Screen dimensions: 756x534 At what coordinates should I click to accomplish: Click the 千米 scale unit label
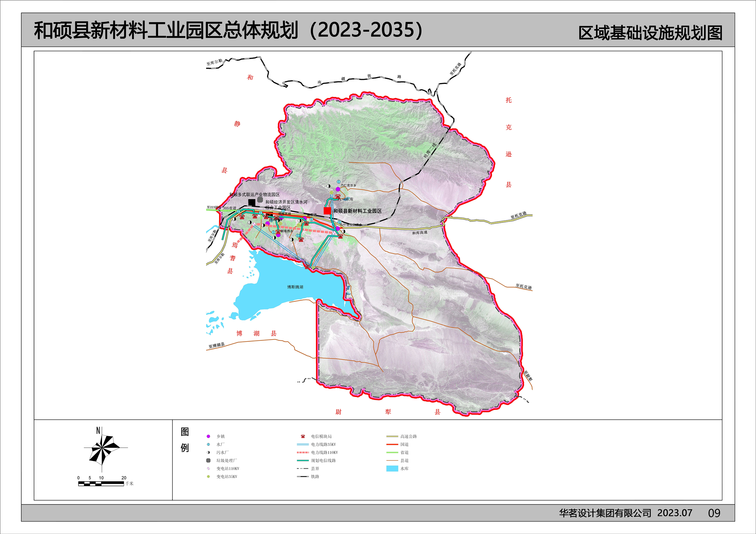[x=129, y=484]
